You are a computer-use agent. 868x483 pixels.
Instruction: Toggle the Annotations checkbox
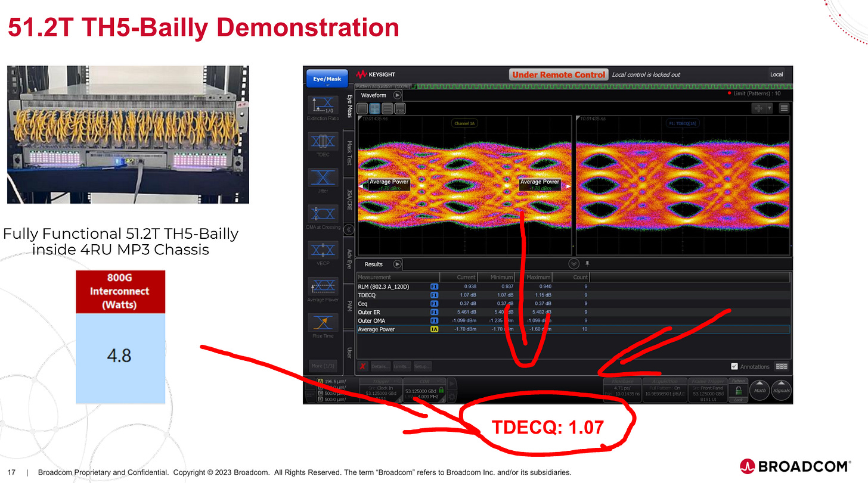coord(734,366)
